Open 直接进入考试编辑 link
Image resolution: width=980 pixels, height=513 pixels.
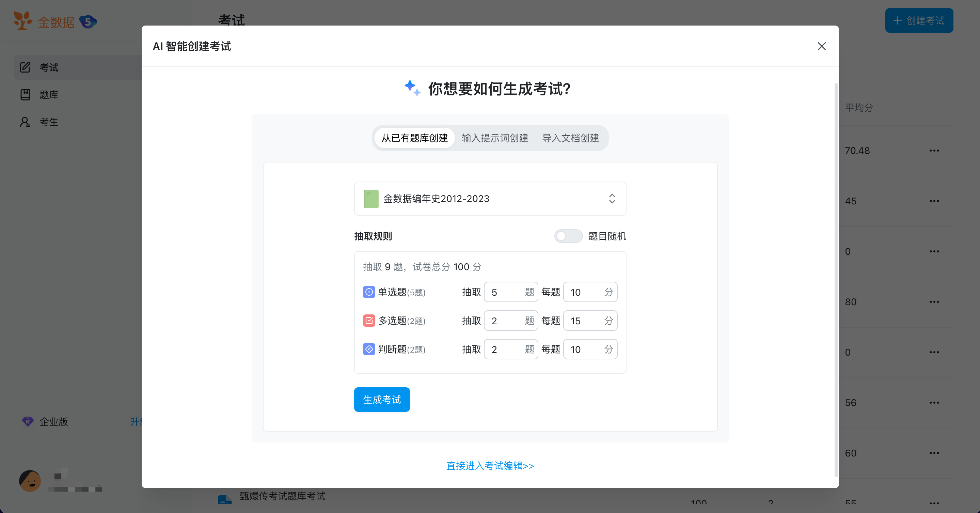pyautogui.click(x=490, y=466)
